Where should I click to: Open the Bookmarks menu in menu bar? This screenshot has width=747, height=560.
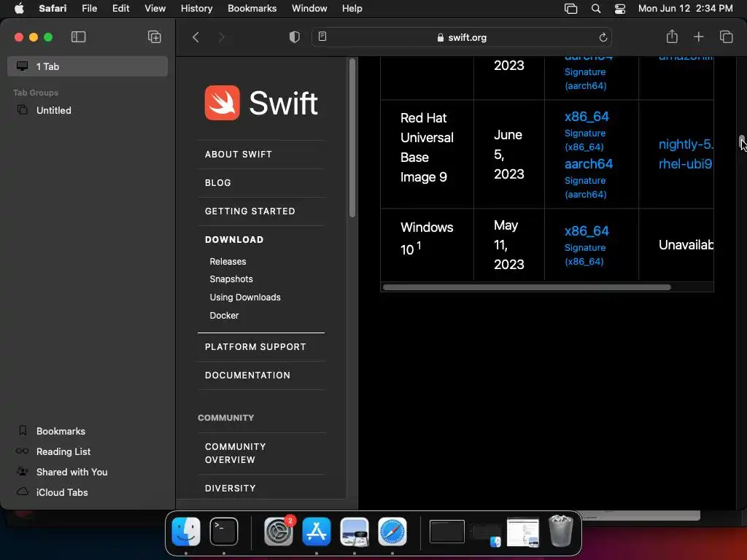point(252,8)
